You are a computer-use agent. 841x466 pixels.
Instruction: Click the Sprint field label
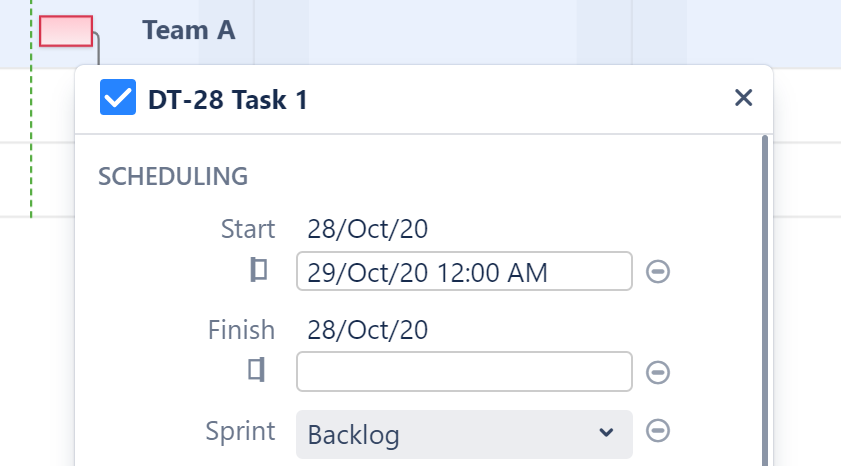click(240, 431)
